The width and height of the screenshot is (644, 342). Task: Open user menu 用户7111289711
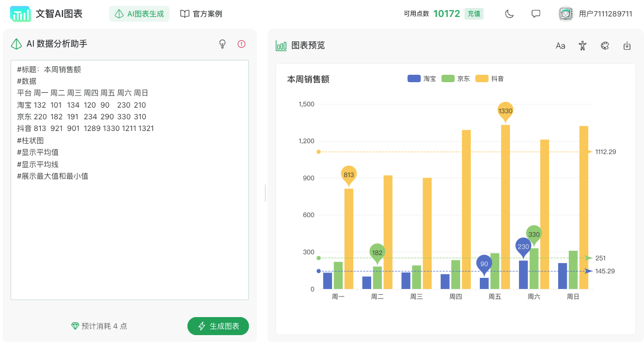605,14
